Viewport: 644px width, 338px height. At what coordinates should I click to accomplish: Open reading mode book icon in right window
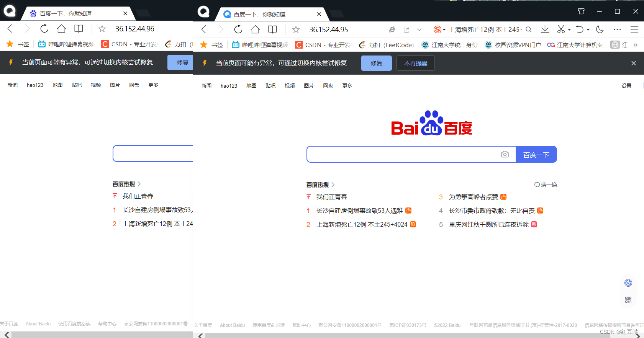[273, 29]
